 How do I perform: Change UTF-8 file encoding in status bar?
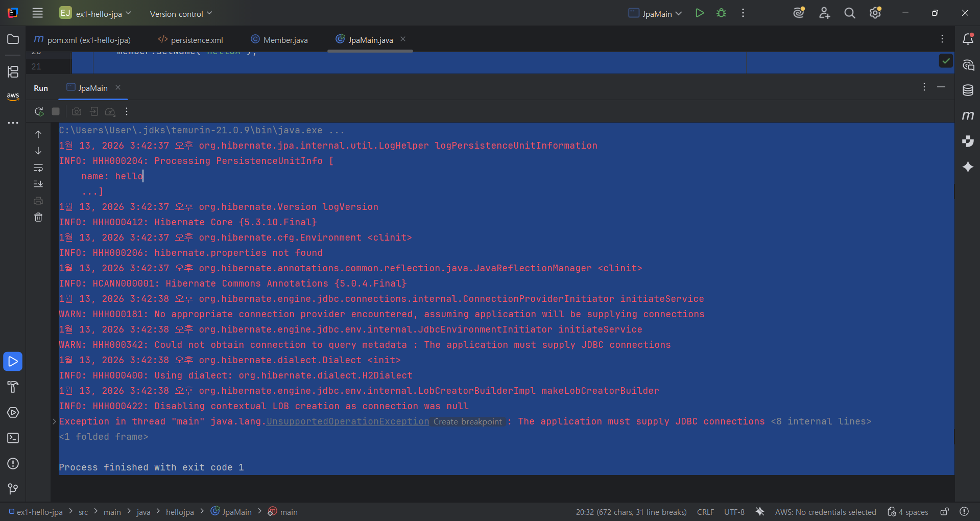point(734,512)
